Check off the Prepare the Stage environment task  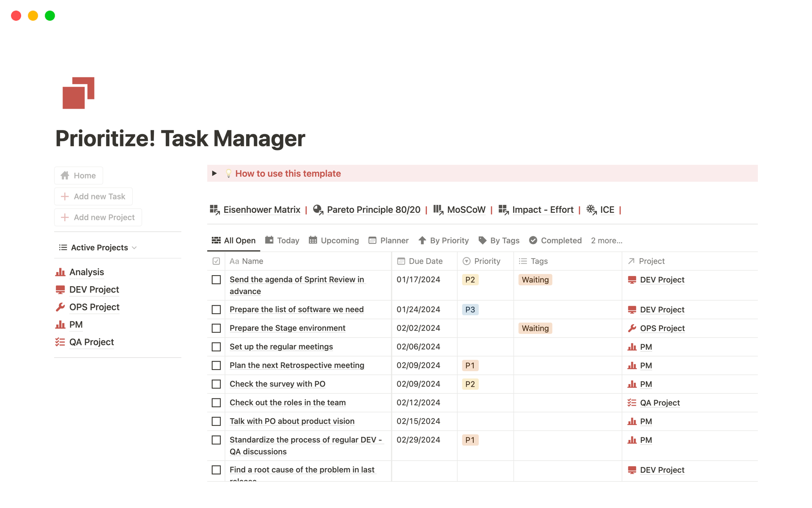pos(216,328)
